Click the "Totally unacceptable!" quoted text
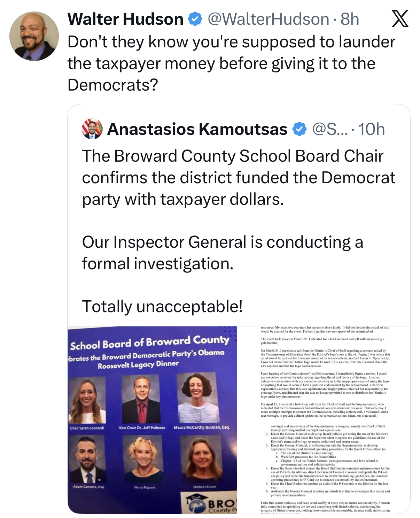Image resolution: width=420 pixels, height=518 pixels. click(x=162, y=307)
